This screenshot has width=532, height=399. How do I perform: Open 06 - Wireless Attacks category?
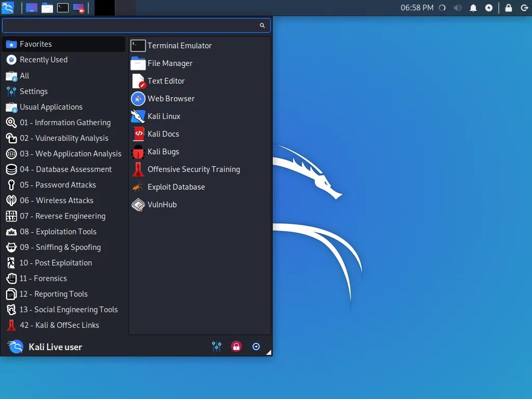[x=63, y=200]
